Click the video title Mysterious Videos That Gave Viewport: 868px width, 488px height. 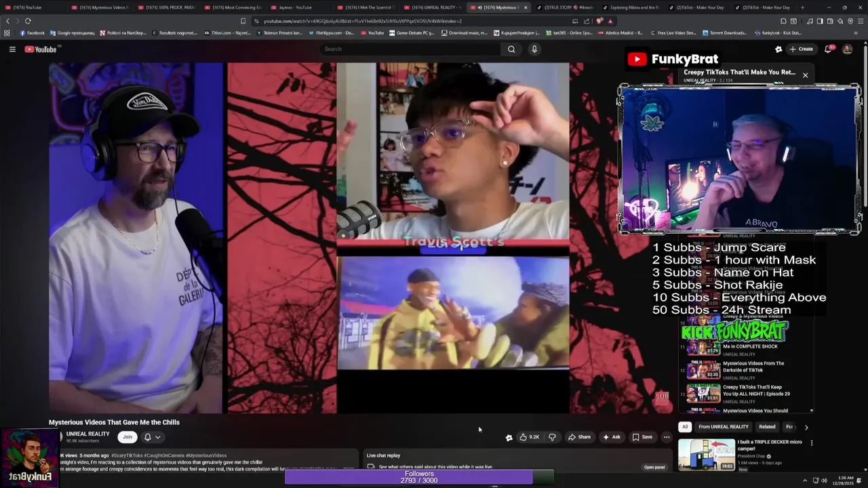pyautogui.click(x=114, y=422)
